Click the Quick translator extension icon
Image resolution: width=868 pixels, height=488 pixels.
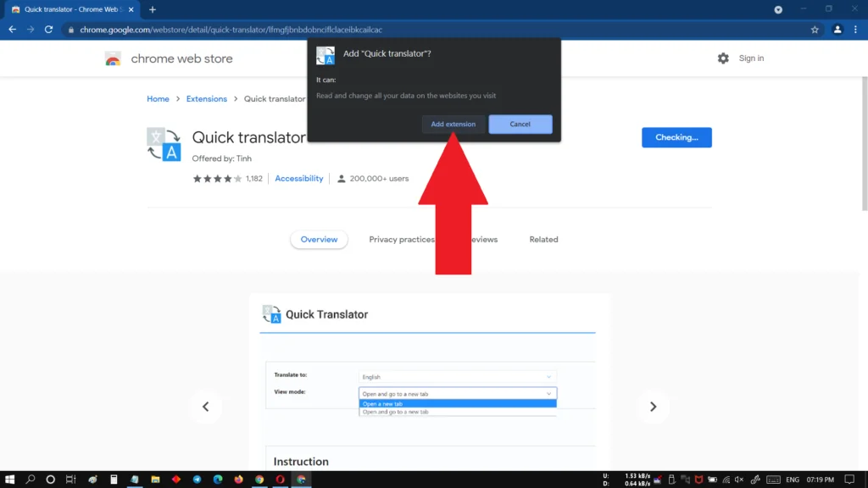164,144
